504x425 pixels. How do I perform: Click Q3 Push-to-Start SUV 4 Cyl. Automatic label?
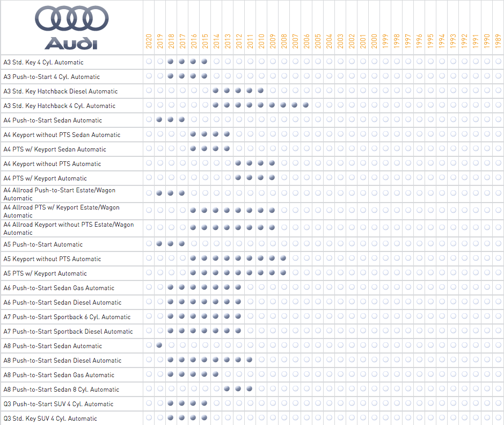click(59, 404)
